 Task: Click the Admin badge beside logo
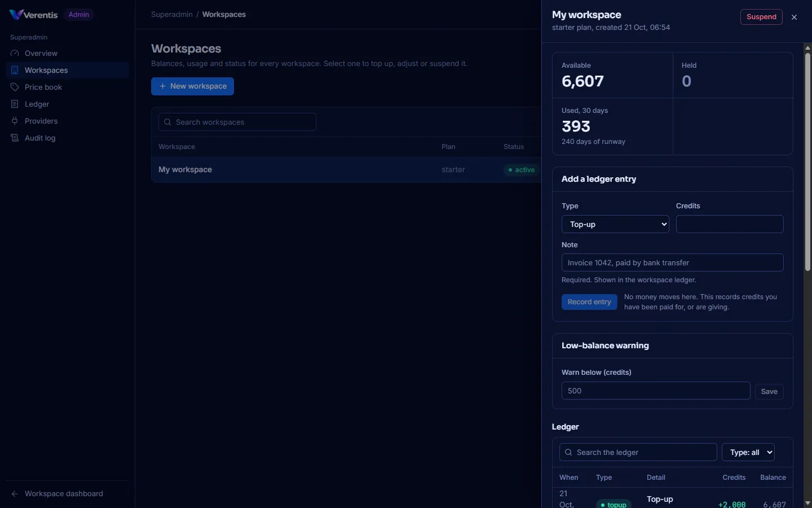click(78, 15)
